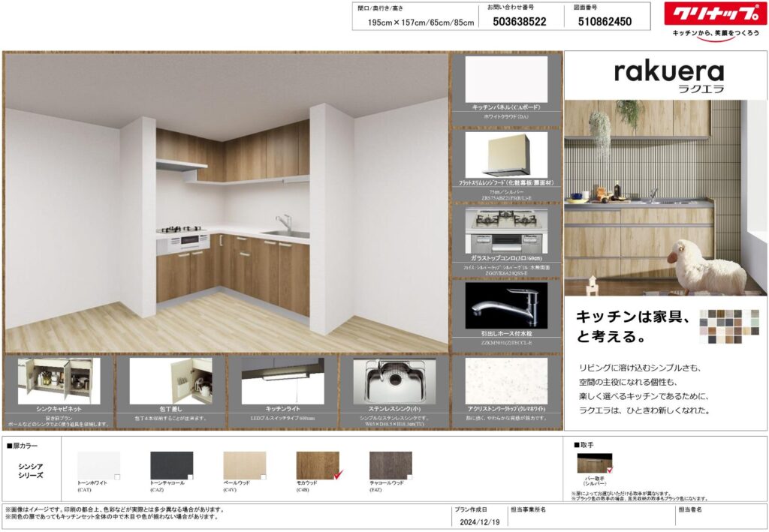Image resolution: width=769 pixels, height=532 pixels.
Task: Check the Tone White (CAT) door color box
Action: coord(116,477)
